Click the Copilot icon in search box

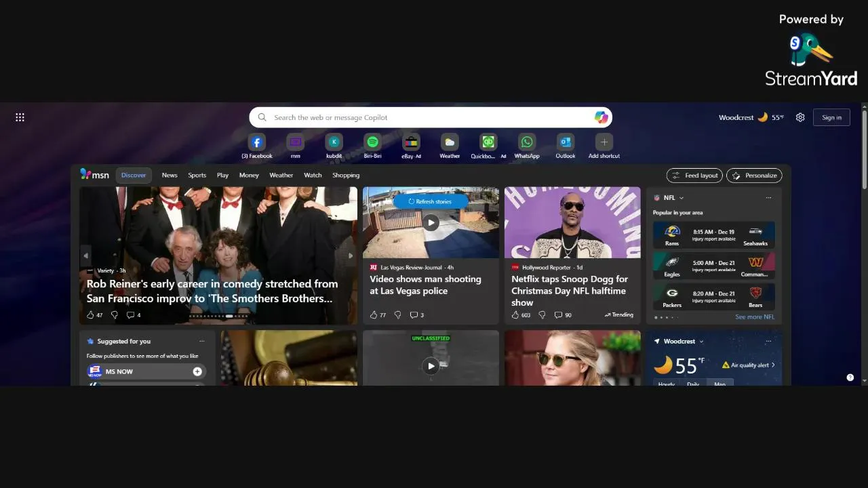[x=601, y=117]
